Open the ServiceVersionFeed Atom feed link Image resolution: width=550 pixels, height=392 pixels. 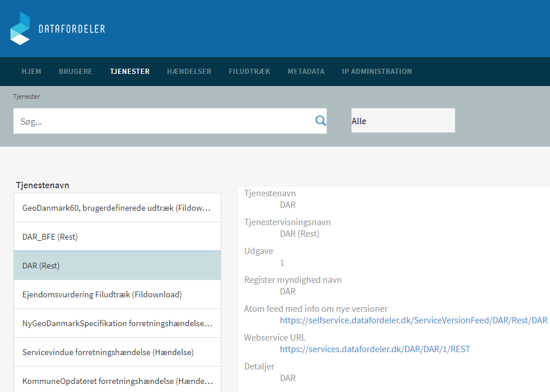(414, 320)
